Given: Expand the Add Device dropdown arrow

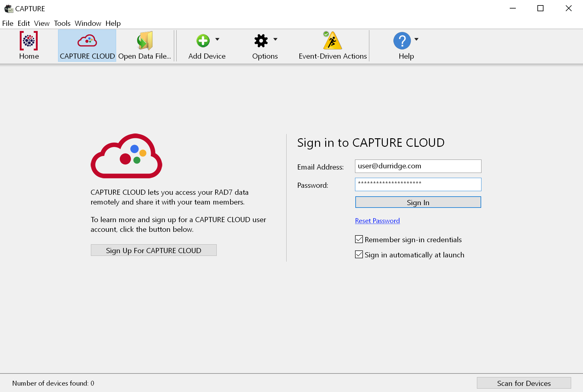Looking at the screenshot, I should point(217,39).
